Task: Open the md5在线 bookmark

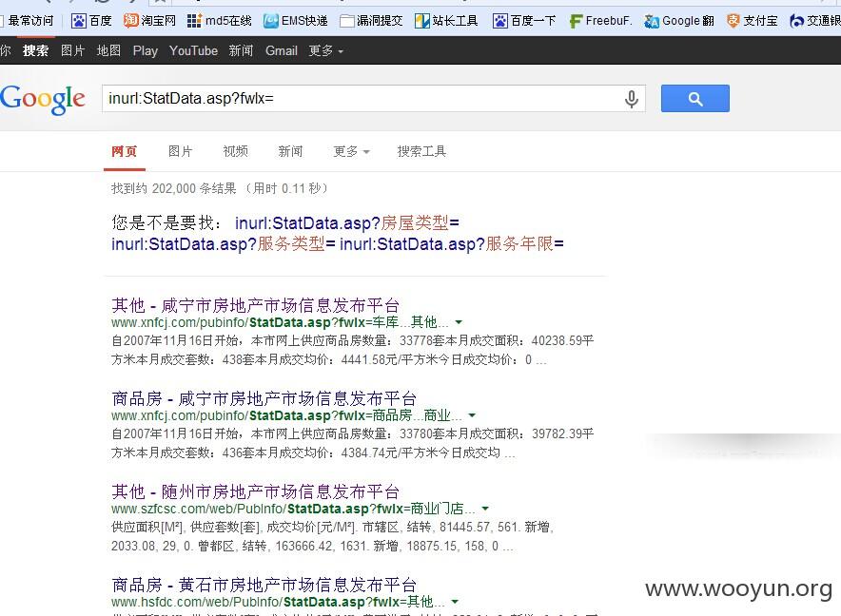Action: coord(220,21)
